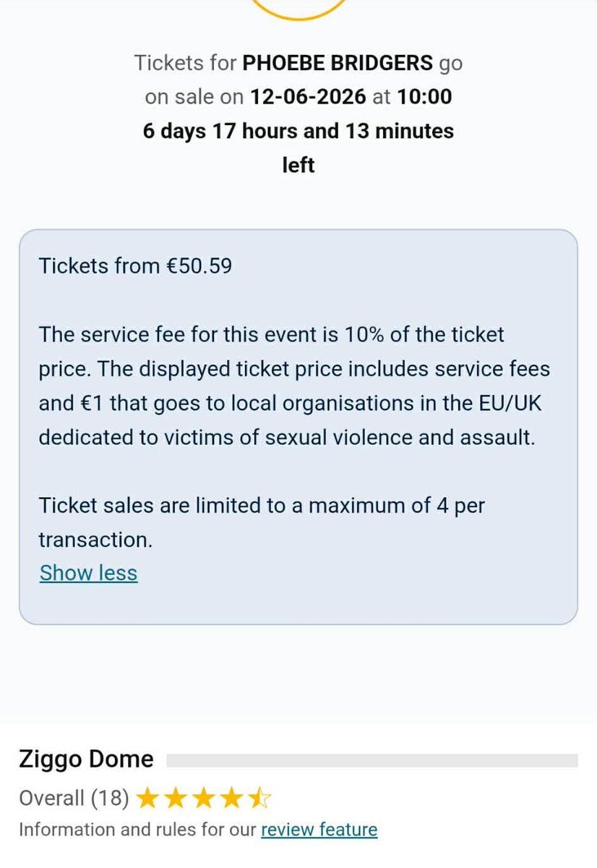597x868 pixels.
Task: Click the PHOEBE BRIDGERS artist name
Action: pos(337,63)
